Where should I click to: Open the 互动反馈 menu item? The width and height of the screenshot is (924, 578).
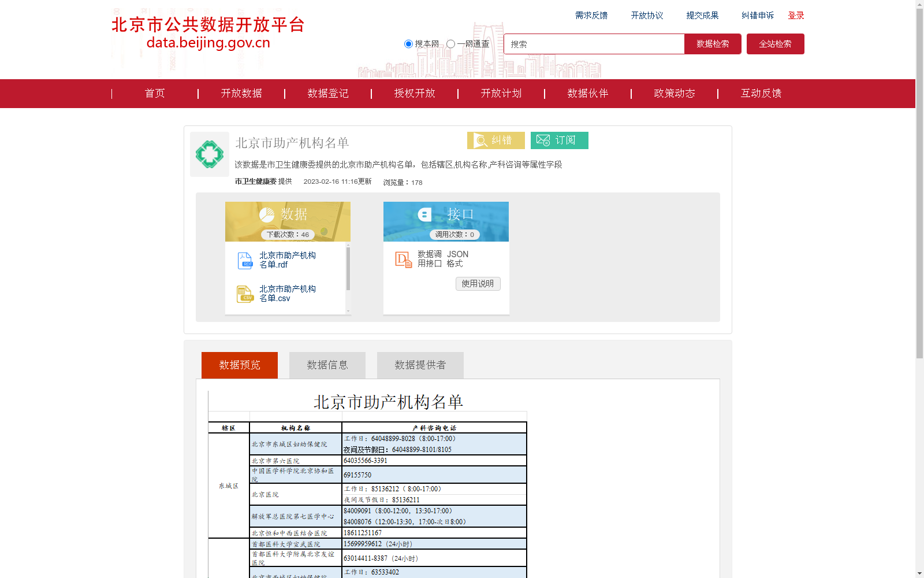pos(761,94)
